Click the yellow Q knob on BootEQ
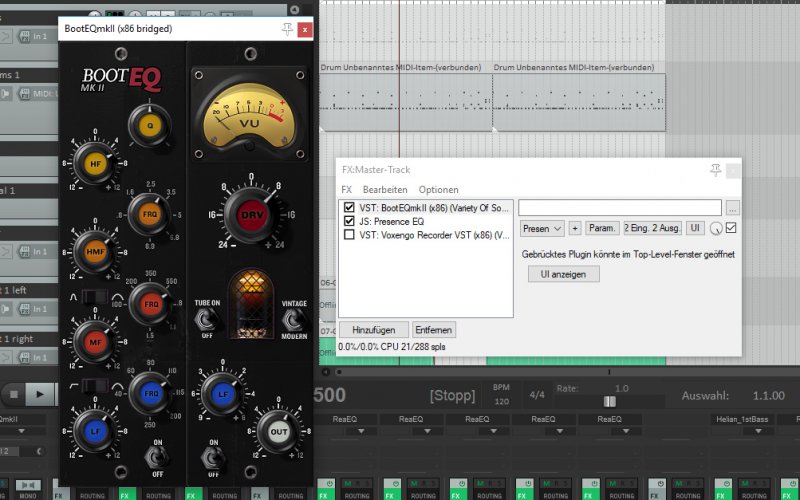 point(149,126)
